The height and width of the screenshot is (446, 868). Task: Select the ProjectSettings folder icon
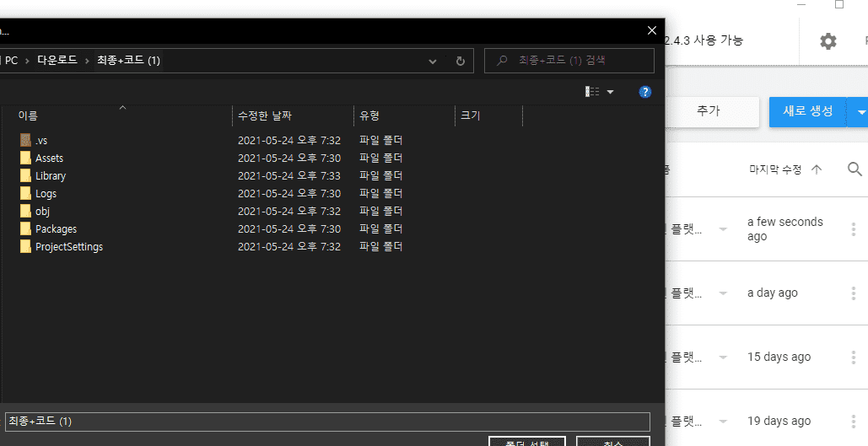point(25,246)
